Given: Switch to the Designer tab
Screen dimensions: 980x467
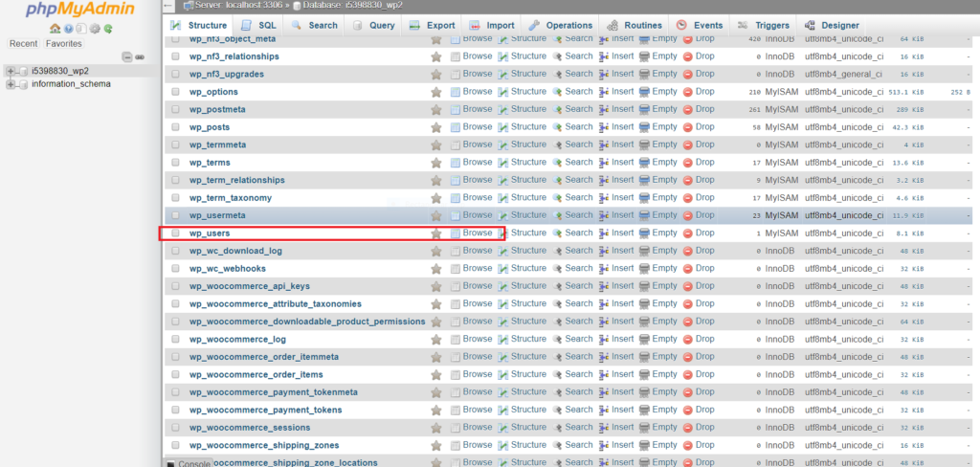Looking at the screenshot, I should pyautogui.click(x=833, y=26).
